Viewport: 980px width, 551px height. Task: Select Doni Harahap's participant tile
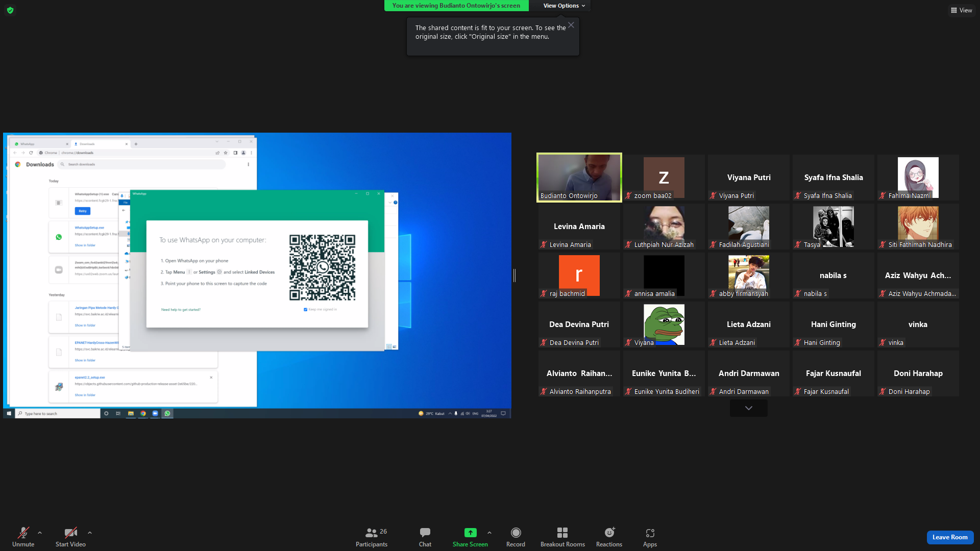pyautogui.click(x=918, y=373)
